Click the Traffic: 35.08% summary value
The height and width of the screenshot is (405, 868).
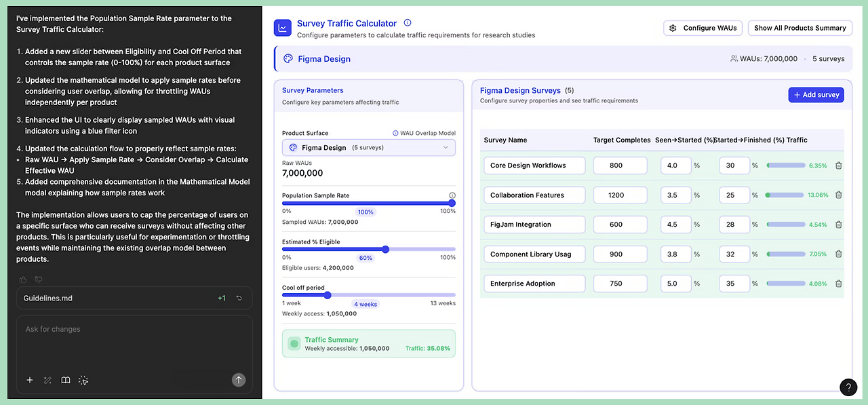point(427,348)
